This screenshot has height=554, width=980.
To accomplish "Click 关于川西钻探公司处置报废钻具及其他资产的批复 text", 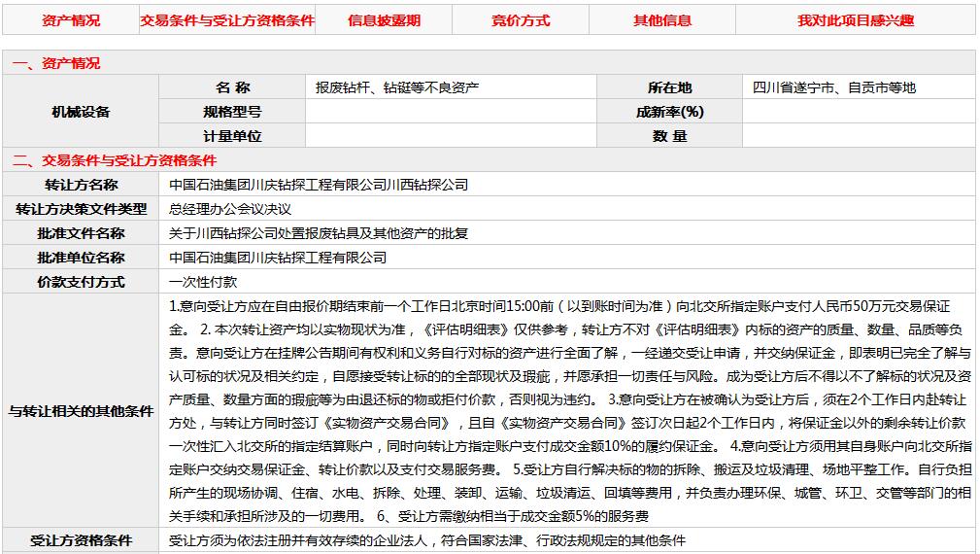I will (x=319, y=233).
